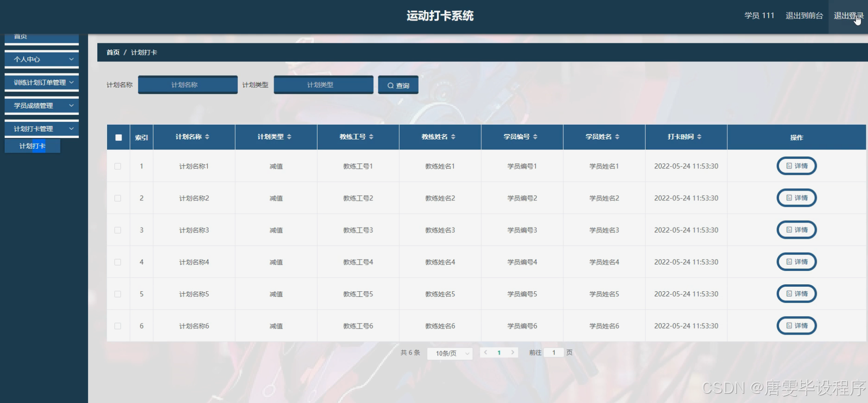The height and width of the screenshot is (403, 868).
Task: Open 详情 for 计划名称1
Action: [x=797, y=166]
